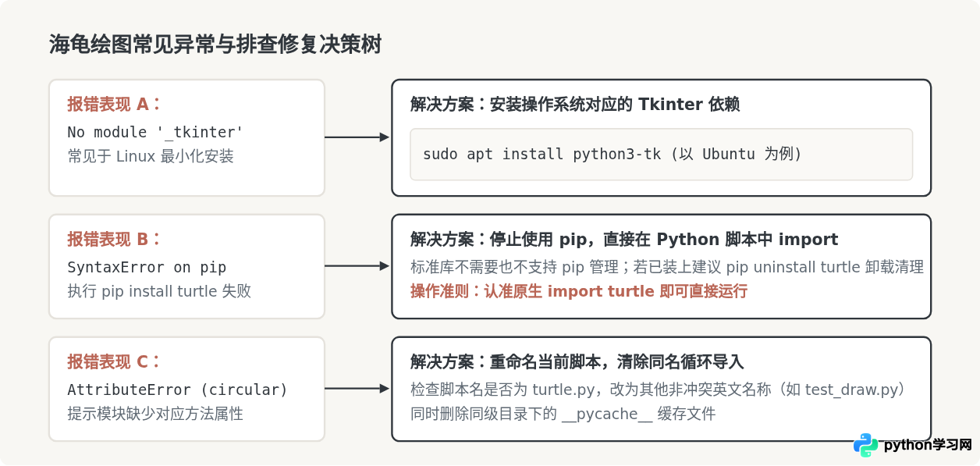This screenshot has width=980, height=466.
Task: Select the 报错表现 A heading
Action: (x=115, y=104)
